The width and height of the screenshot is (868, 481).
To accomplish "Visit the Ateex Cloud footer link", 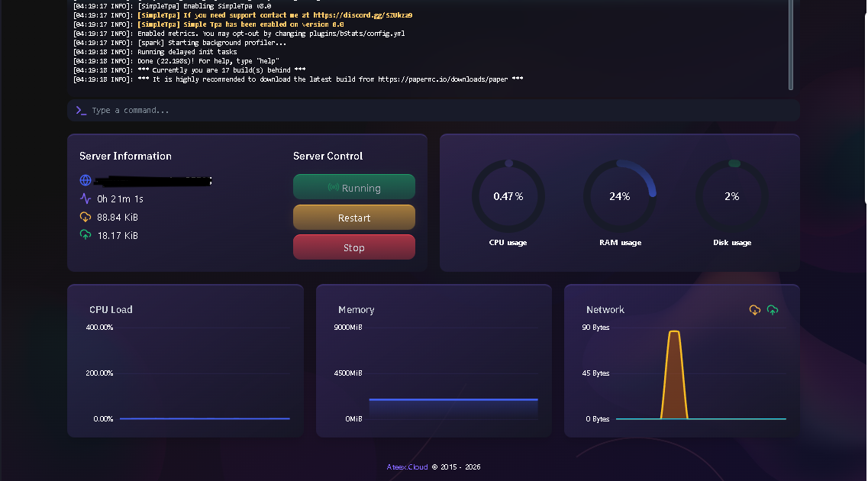I will click(407, 466).
